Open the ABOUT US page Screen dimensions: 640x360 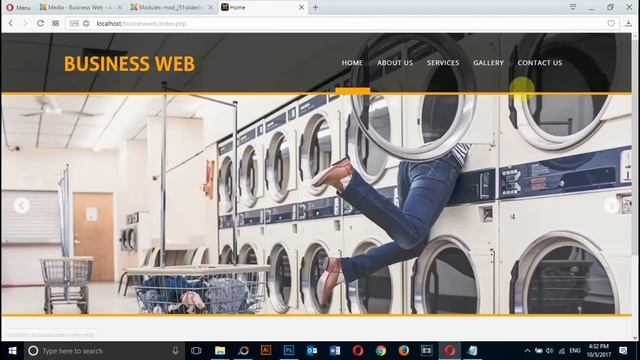395,63
